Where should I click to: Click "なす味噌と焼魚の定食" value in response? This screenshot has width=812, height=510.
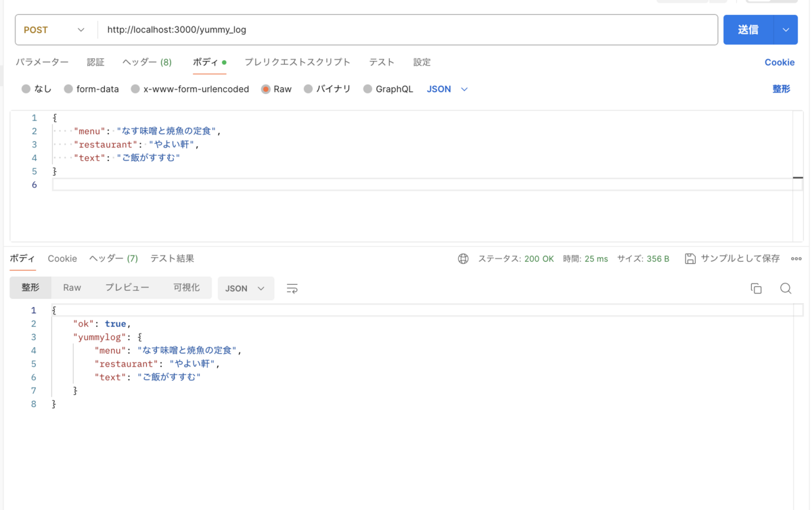pyautogui.click(x=187, y=350)
